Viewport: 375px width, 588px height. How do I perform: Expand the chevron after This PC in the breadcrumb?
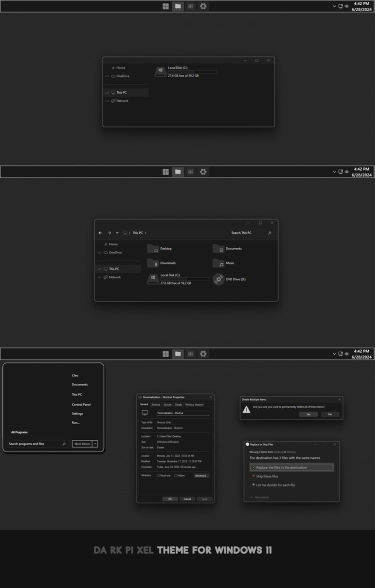point(145,233)
